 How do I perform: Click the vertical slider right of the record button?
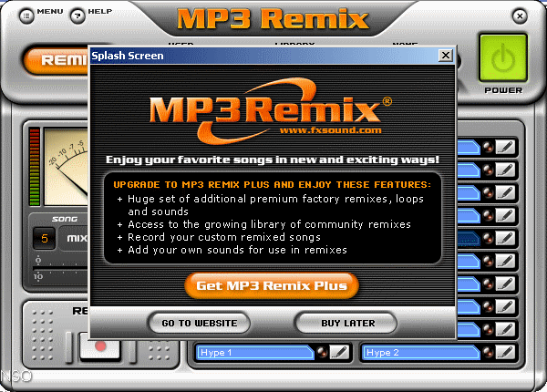[133, 350]
